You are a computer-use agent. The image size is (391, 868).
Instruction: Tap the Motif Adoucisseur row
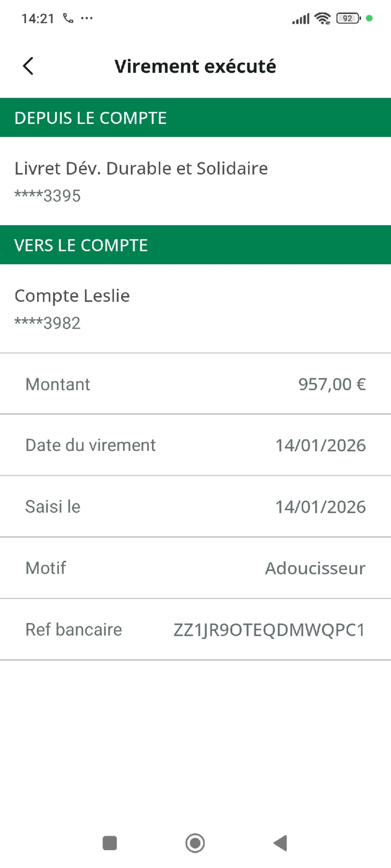pos(195,568)
